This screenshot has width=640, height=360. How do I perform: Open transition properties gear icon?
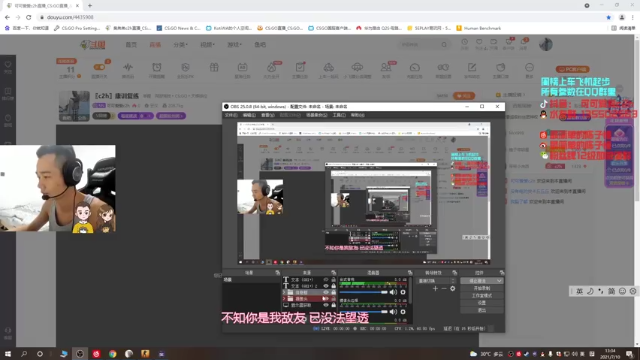click(x=453, y=289)
